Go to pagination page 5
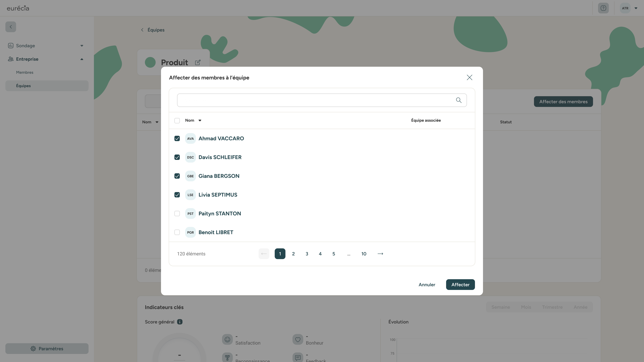 click(x=334, y=254)
